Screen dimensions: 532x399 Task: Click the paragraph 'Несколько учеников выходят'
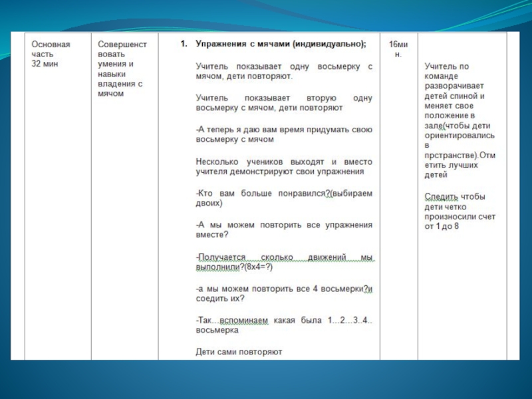284,167
